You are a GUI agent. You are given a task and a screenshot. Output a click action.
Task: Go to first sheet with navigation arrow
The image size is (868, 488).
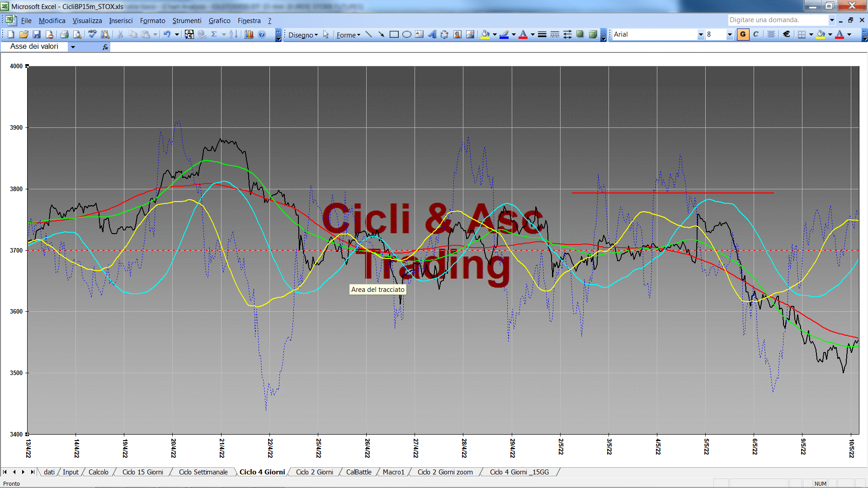tap(5, 472)
